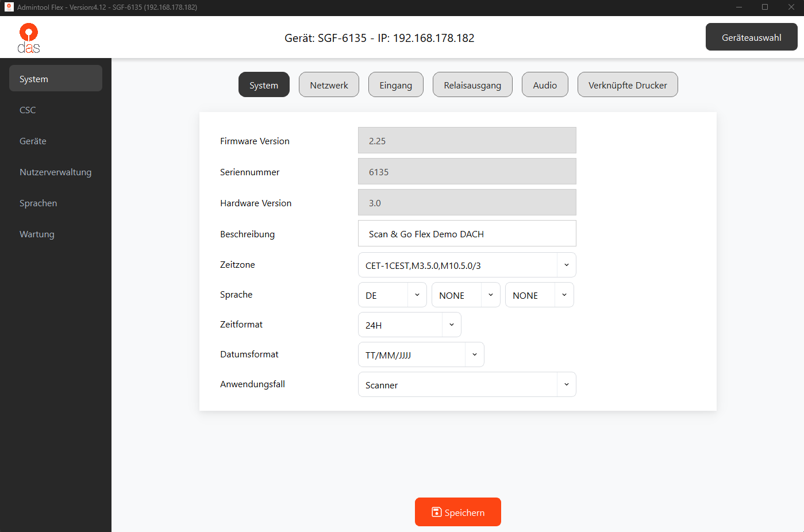Expand the Zeitformat 24H dropdown
Screen dimensions: 804x532
click(409, 325)
